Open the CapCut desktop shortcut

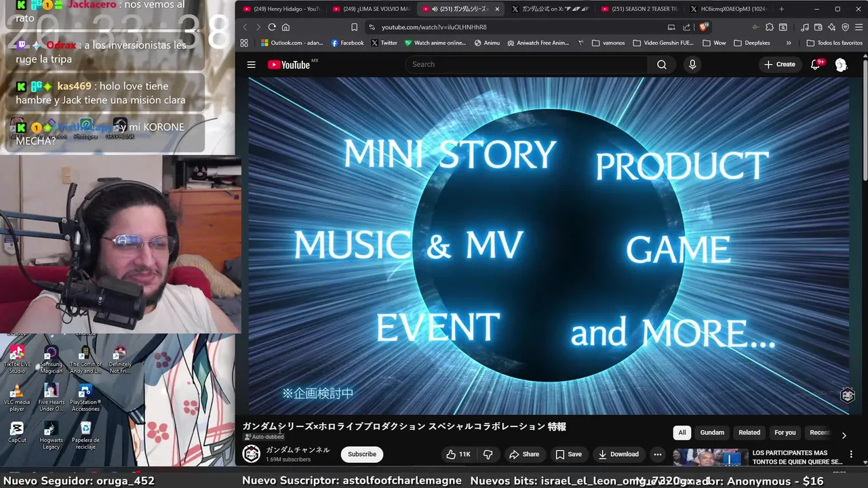click(17, 432)
